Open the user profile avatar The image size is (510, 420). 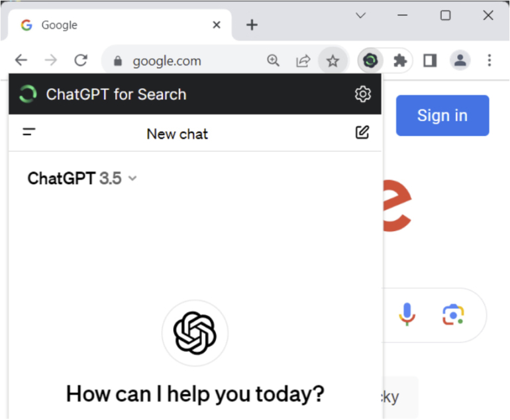pyautogui.click(x=460, y=61)
